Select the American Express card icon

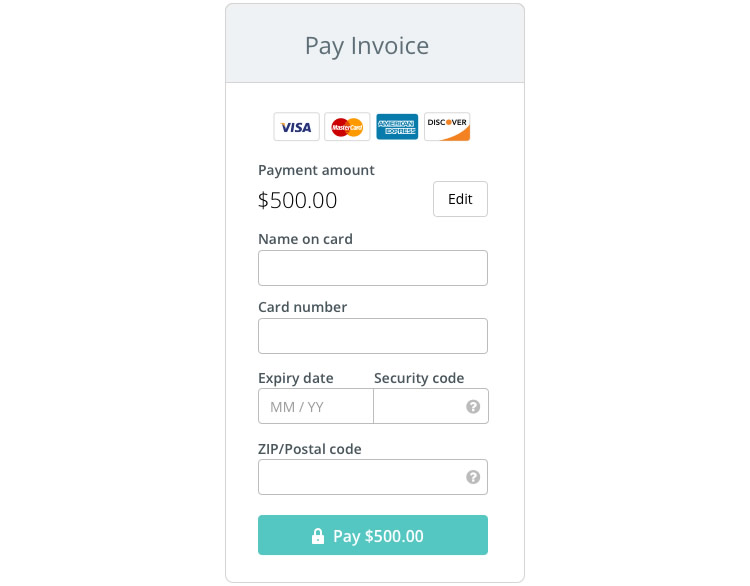coord(397,127)
